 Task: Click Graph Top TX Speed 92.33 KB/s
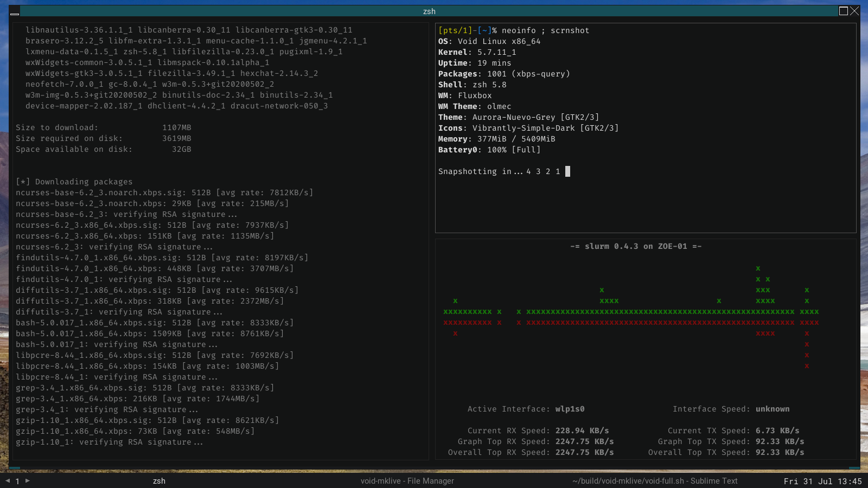point(780,441)
